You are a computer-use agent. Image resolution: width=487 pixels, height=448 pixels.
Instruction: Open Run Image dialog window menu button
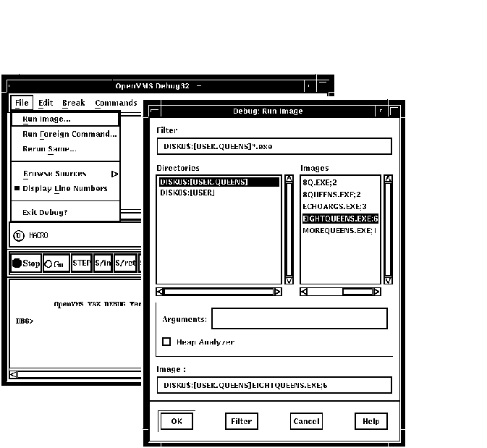pyautogui.click(x=153, y=111)
